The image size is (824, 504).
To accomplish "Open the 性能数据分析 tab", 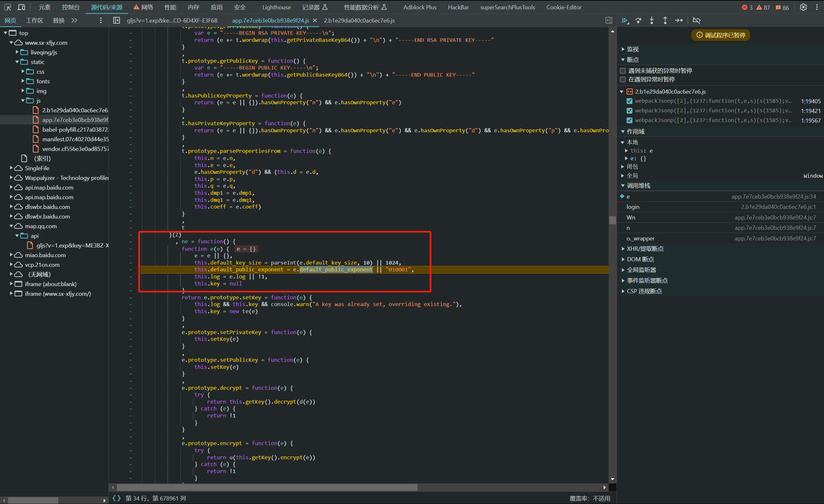I will (365, 7).
